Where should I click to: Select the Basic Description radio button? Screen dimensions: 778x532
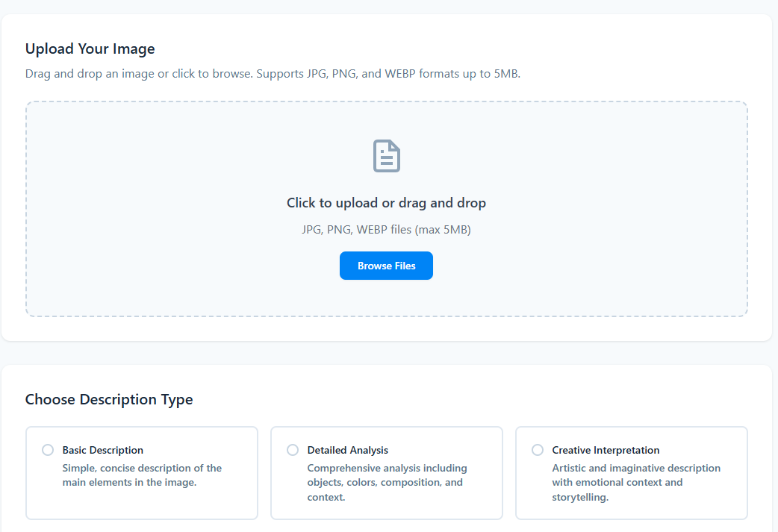(48, 450)
